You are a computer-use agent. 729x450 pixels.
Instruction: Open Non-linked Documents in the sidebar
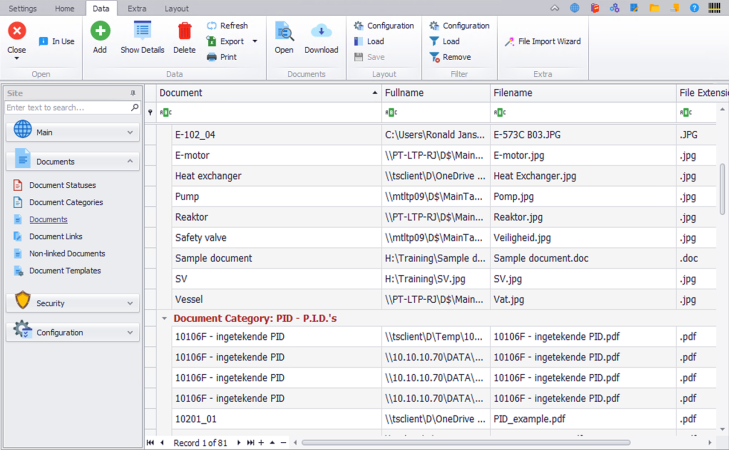[x=67, y=253]
